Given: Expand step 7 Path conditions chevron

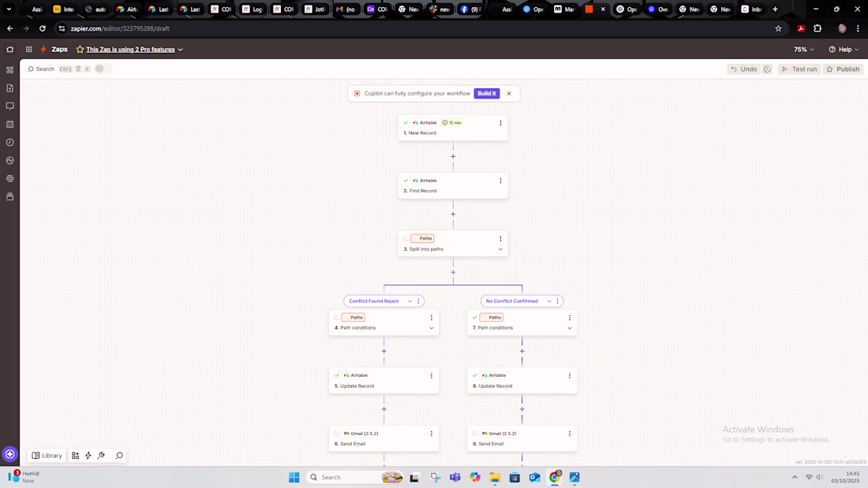Looking at the screenshot, I should pos(570,328).
